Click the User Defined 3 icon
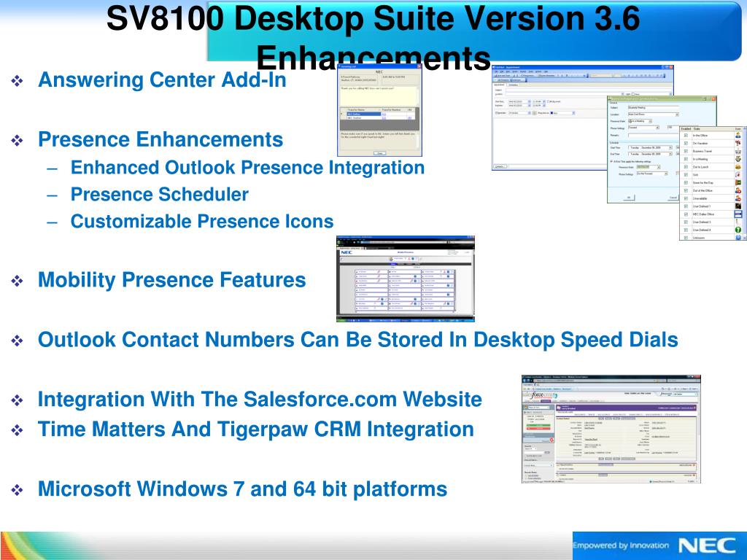This screenshot has height=560, width=747. (738, 222)
